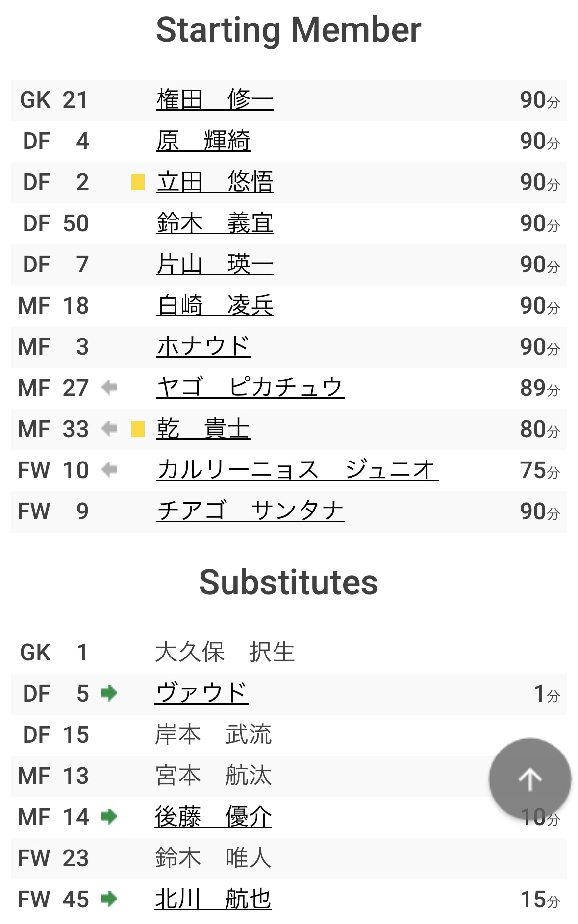This screenshot has height=924, width=578.
Task: Click substitution-out arrow next to number 27
Action: pos(109,388)
